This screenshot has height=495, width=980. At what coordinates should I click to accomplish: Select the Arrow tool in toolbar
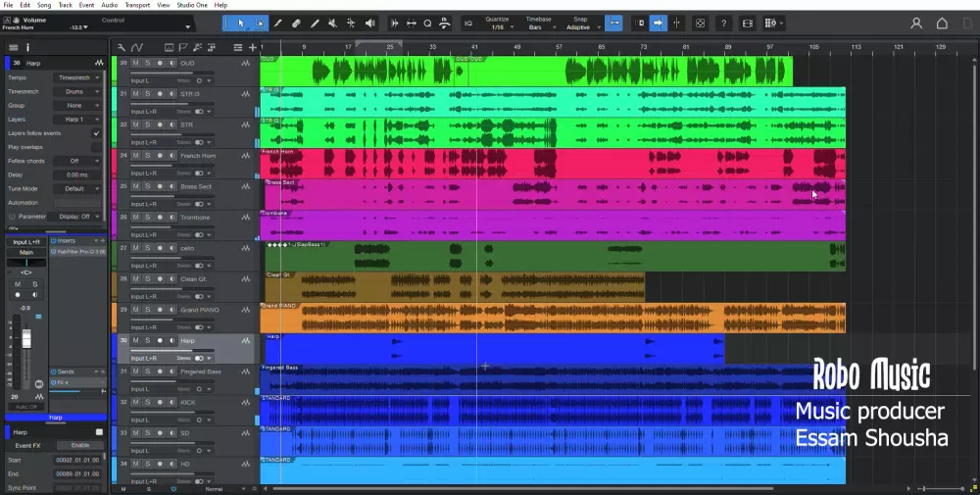[x=241, y=24]
